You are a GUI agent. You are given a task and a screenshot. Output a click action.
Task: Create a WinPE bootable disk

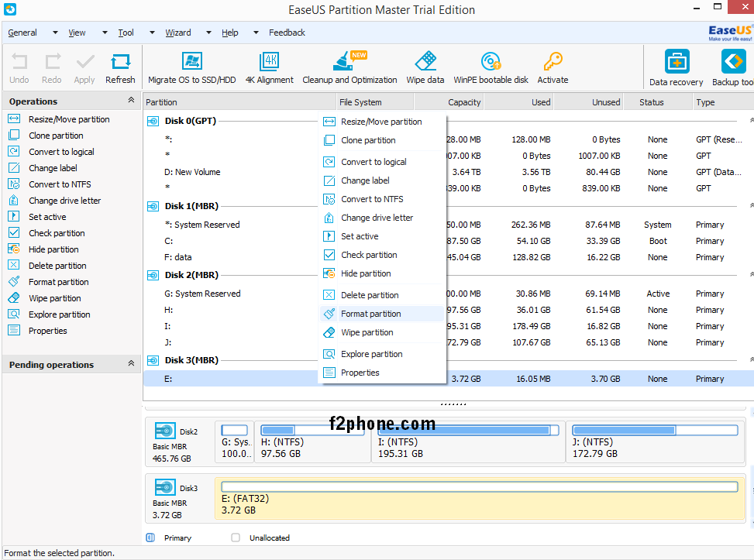coord(491,68)
